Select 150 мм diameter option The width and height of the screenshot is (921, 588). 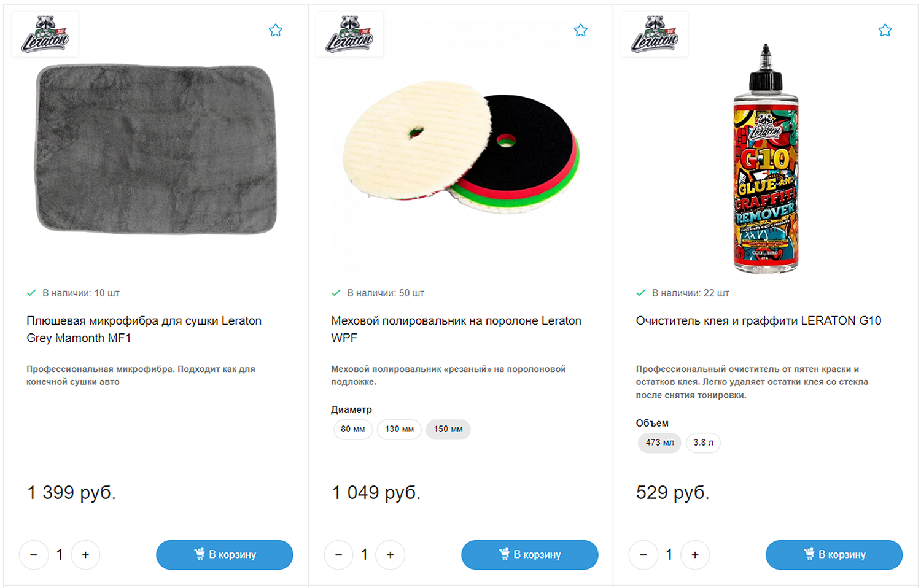pyautogui.click(x=448, y=429)
